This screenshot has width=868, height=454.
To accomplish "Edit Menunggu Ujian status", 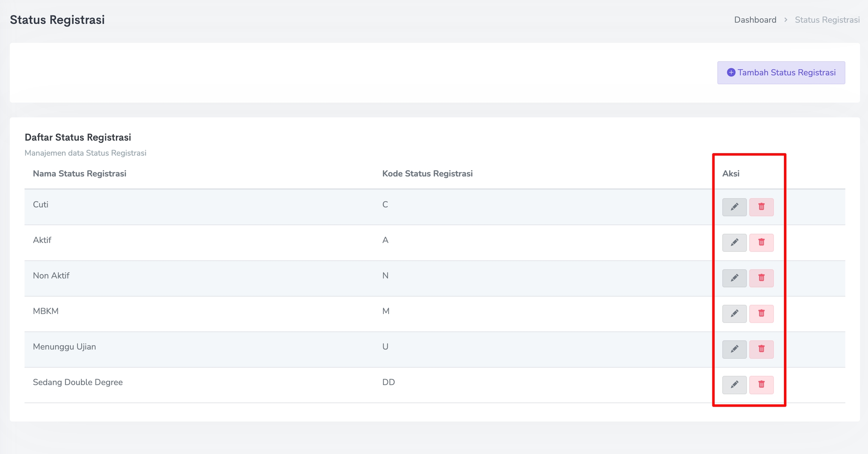I will 734,349.
